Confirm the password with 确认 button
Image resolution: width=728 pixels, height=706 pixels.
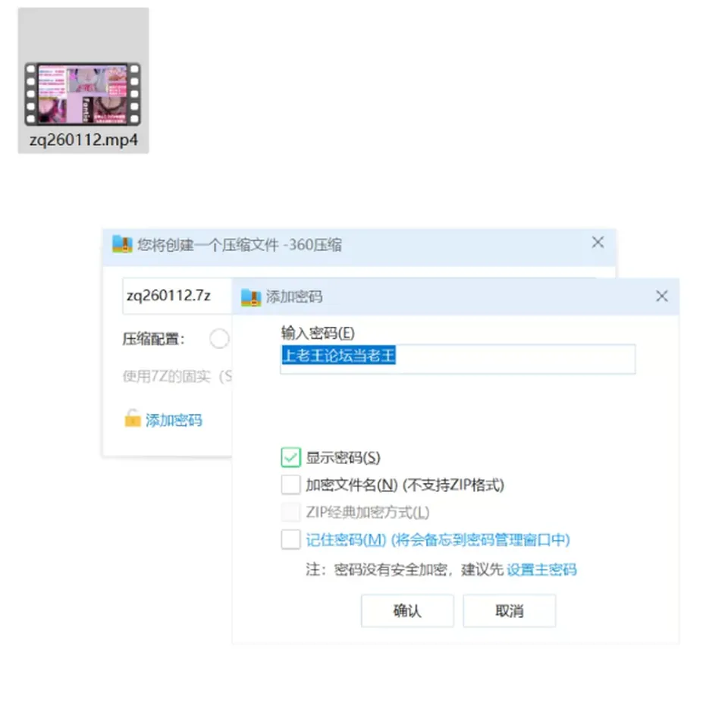407,610
